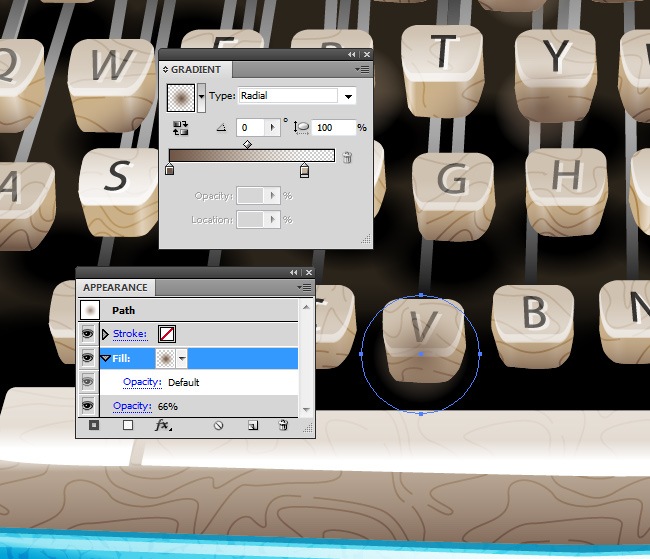Screen dimensions: 650x559
Task: Toggle Fill visibility eye
Action: coord(87,358)
